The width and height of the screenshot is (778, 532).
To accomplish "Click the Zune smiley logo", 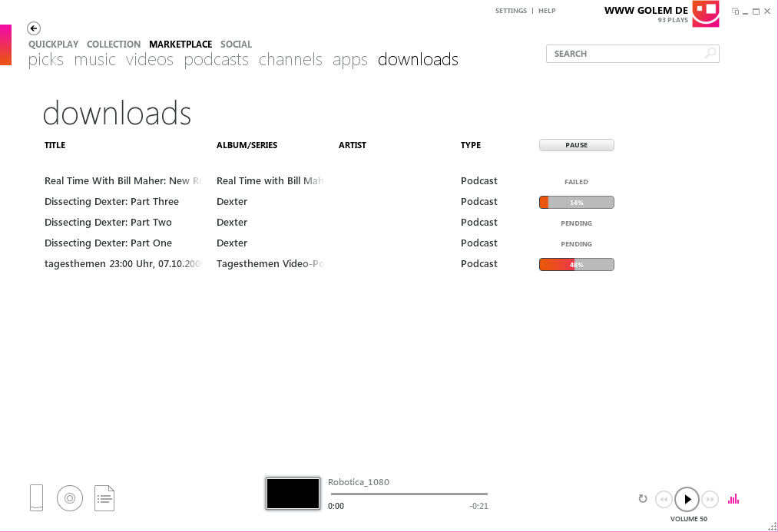I will coord(705,13).
